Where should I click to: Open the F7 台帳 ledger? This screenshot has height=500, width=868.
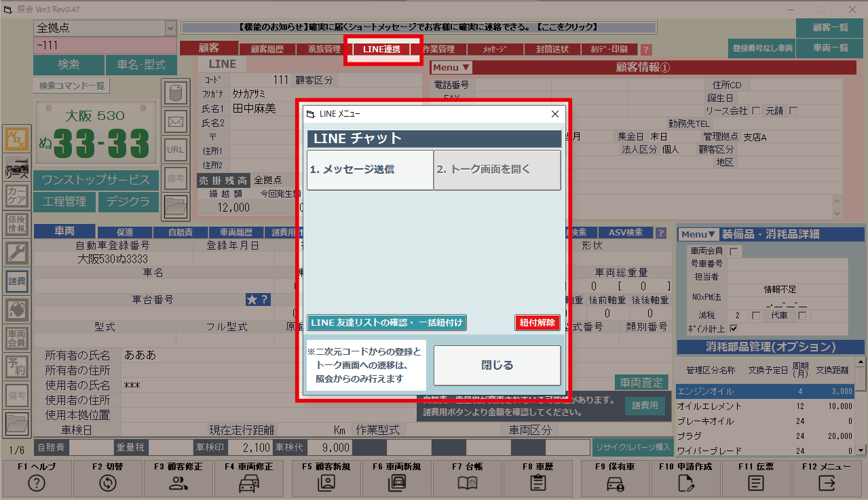tap(468, 477)
